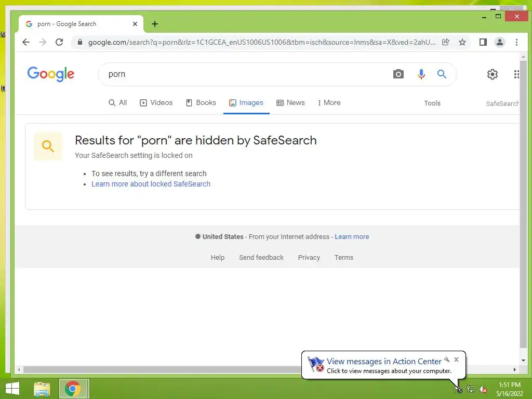The image size is (532, 399).
Task: View site security lock info
Action: [80, 42]
